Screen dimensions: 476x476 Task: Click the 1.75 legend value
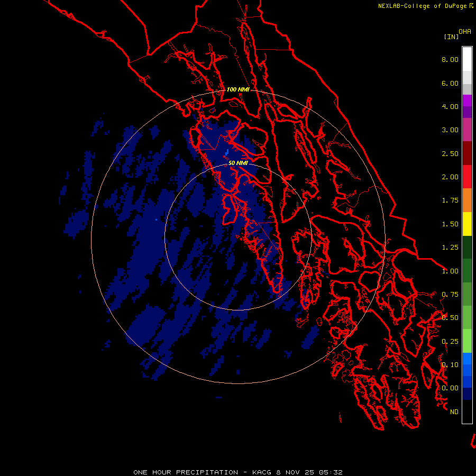pyautogui.click(x=450, y=200)
